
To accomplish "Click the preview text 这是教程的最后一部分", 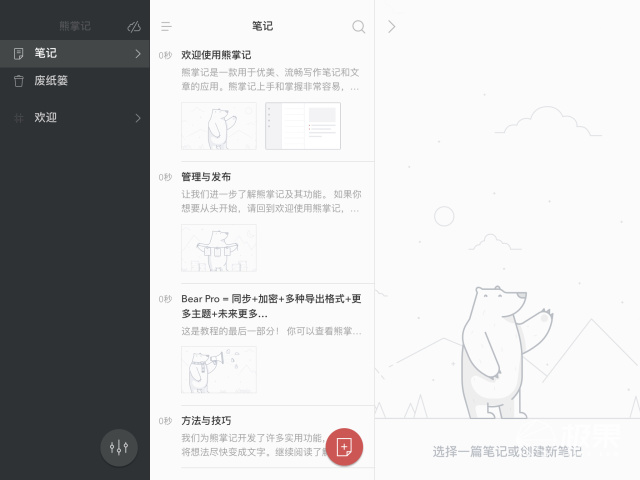I will pyautogui.click(x=271, y=331).
